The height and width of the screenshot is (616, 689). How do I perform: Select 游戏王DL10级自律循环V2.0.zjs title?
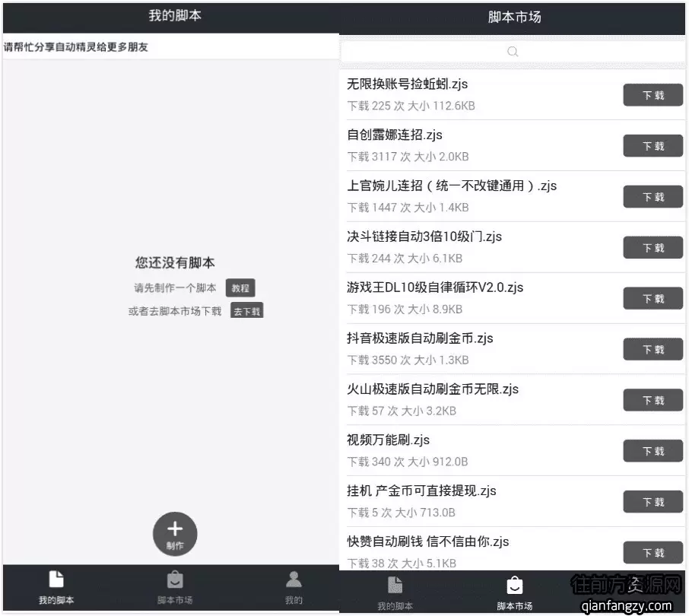(x=435, y=287)
